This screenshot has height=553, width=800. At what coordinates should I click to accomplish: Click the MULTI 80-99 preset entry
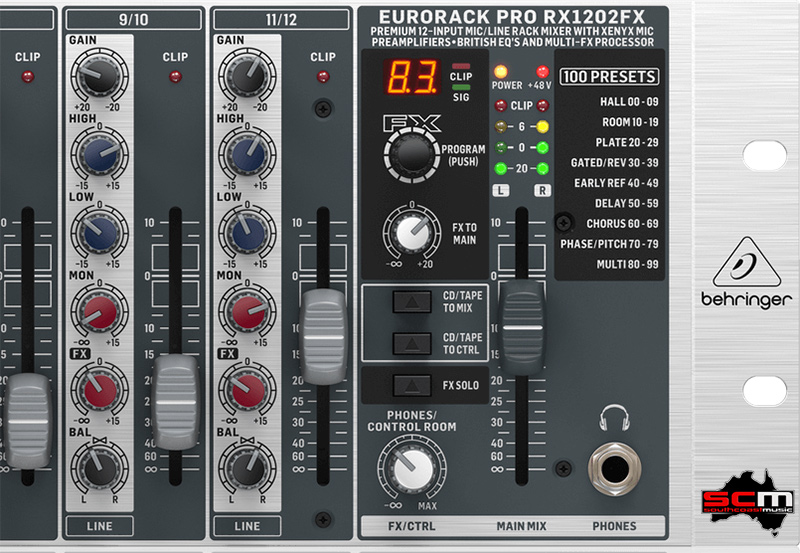[628, 265]
